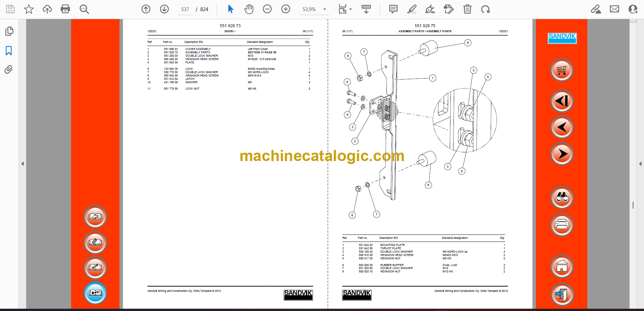Image resolution: width=644 pixels, height=311 pixels.
Task: Click the second manual book round button
Action: click(95, 242)
